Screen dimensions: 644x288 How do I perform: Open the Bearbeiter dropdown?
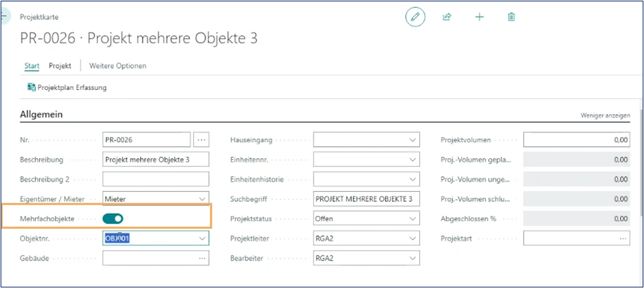pyautogui.click(x=412, y=259)
